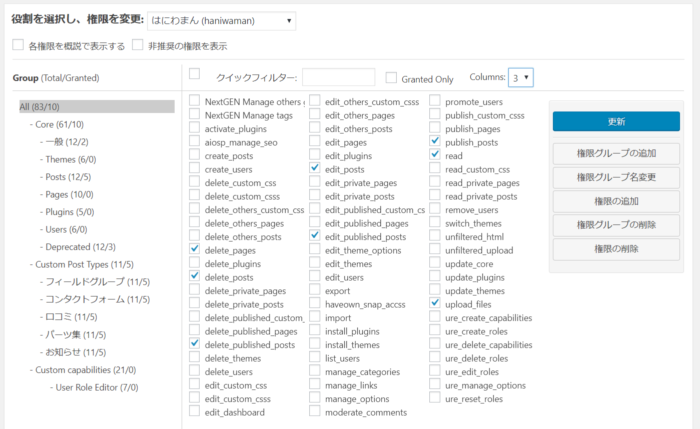The height and width of the screenshot is (429, 700).
Task: Click the 権限グループ名変更 button
Action: pos(616,177)
